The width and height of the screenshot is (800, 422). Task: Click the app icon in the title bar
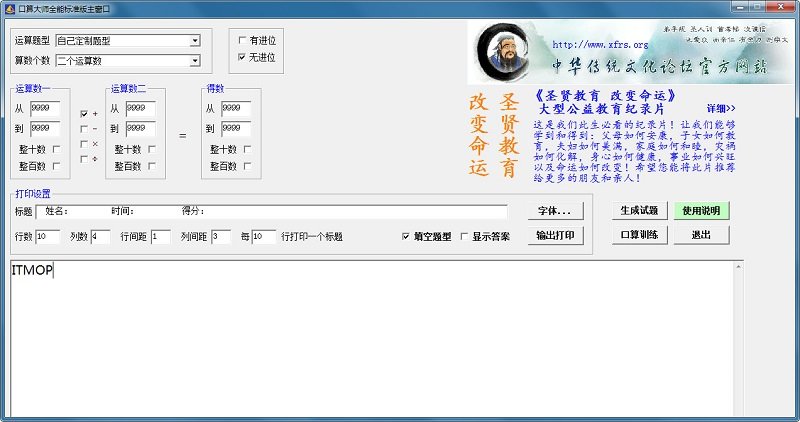tap(10, 9)
